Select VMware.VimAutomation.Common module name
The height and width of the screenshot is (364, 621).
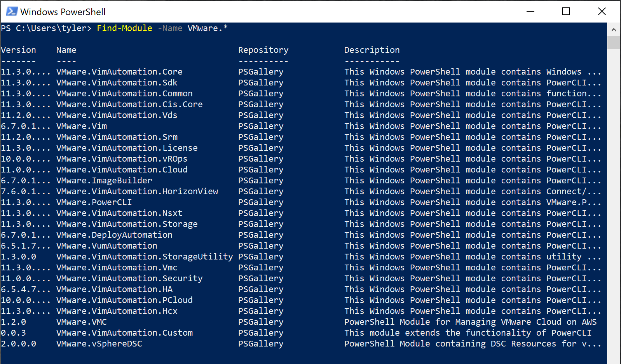coord(124,94)
